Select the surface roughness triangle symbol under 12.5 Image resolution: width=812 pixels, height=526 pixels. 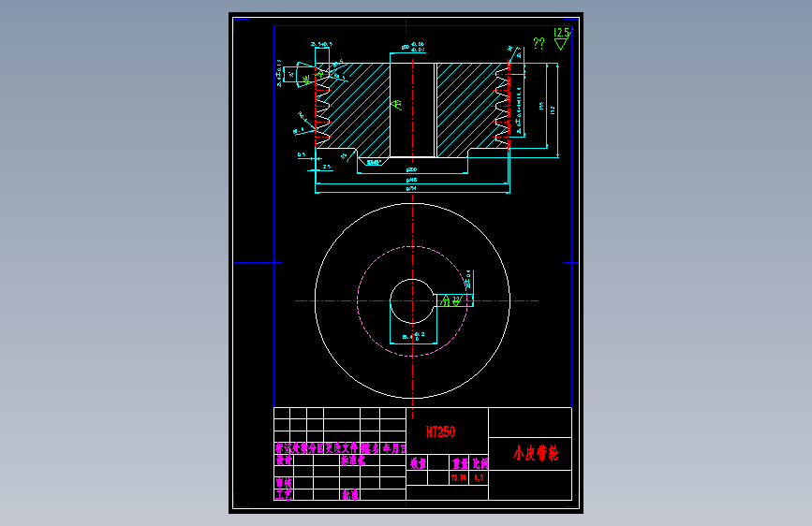(x=561, y=45)
